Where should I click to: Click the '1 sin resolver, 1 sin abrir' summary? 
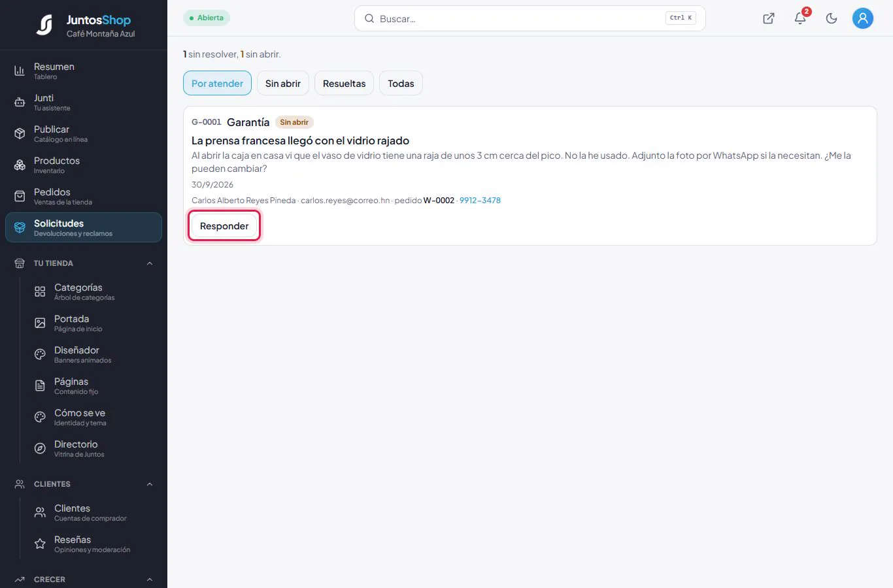[232, 54]
